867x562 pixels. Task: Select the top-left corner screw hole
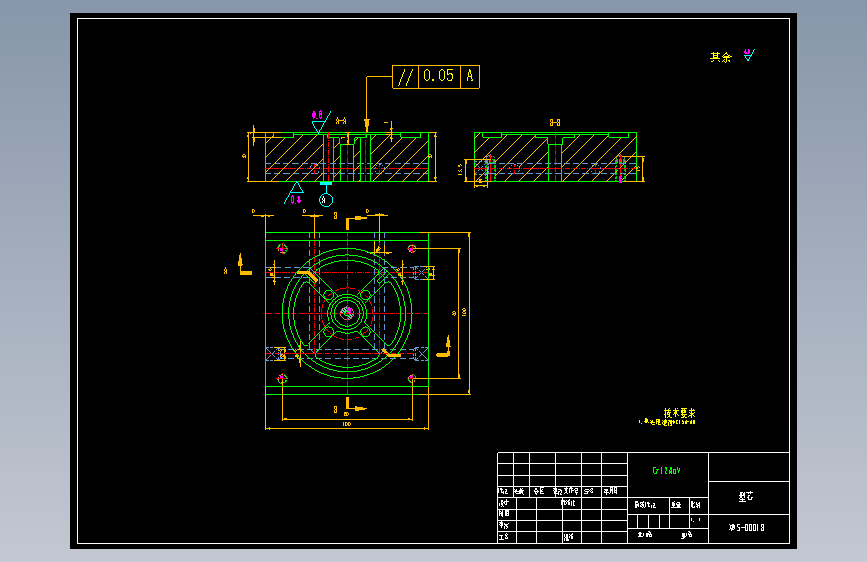pos(282,248)
